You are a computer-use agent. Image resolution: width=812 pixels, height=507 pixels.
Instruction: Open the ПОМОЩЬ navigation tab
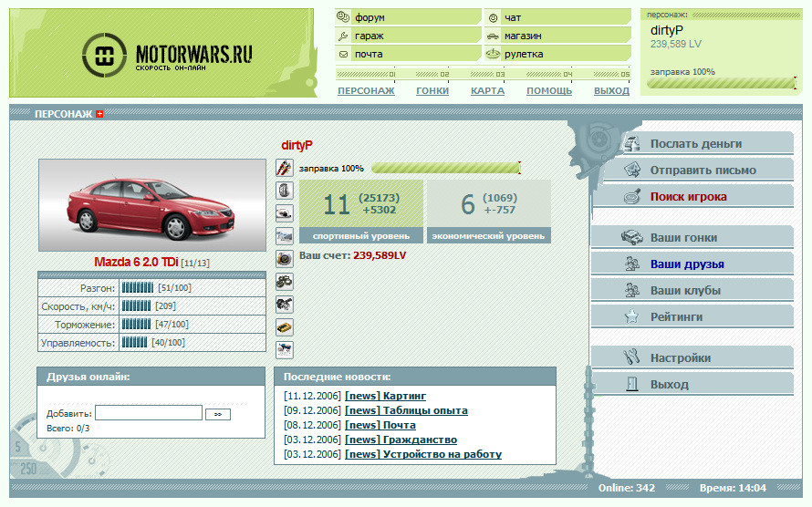549,91
